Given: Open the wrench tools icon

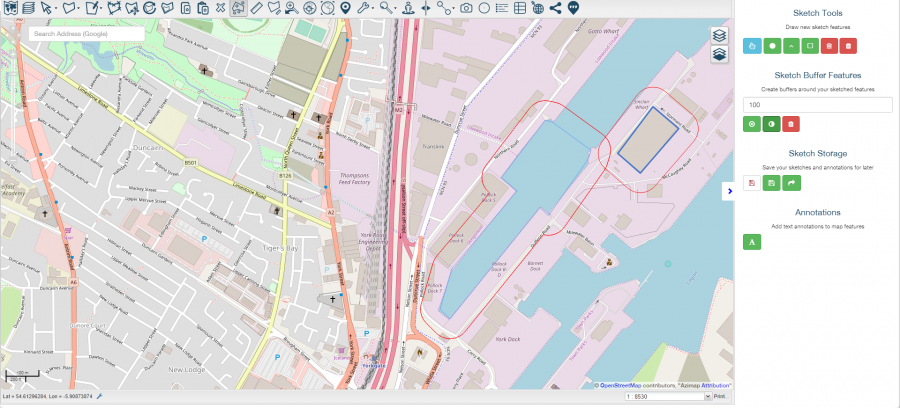Looking at the screenshot, I should (x=362, y=8).
